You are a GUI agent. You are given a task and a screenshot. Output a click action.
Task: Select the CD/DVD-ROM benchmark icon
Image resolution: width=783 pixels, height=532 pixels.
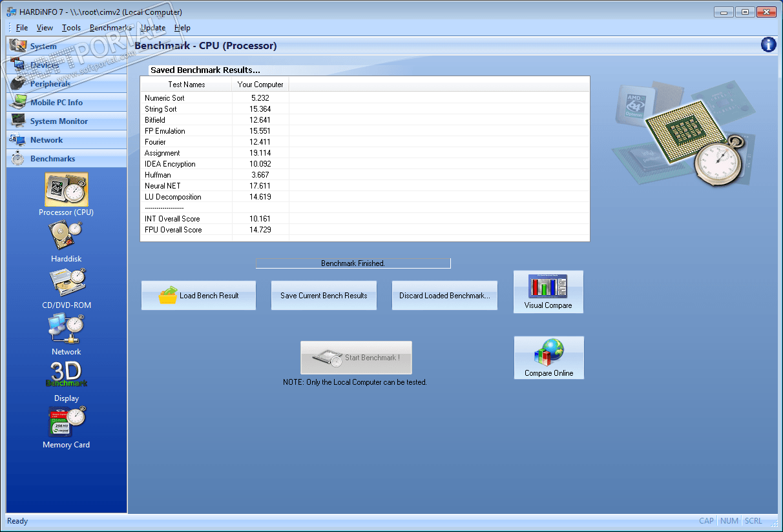pos(67,283)
